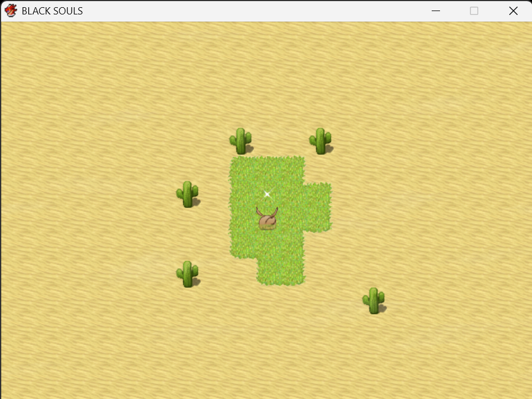Click the sand between the two left cacti
Image resolution: width=532 pixels, height=399 pixels.
188,234
